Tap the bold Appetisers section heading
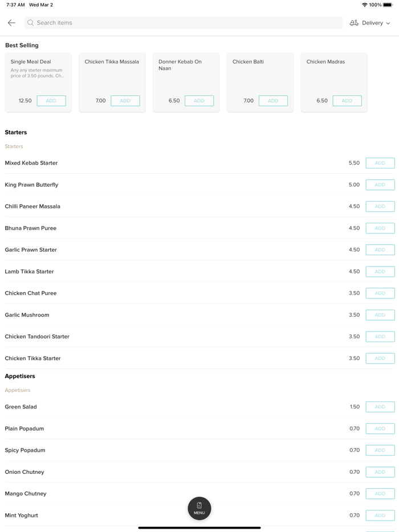The height and width of the screenshot is (532, 399). pos(20,377)
